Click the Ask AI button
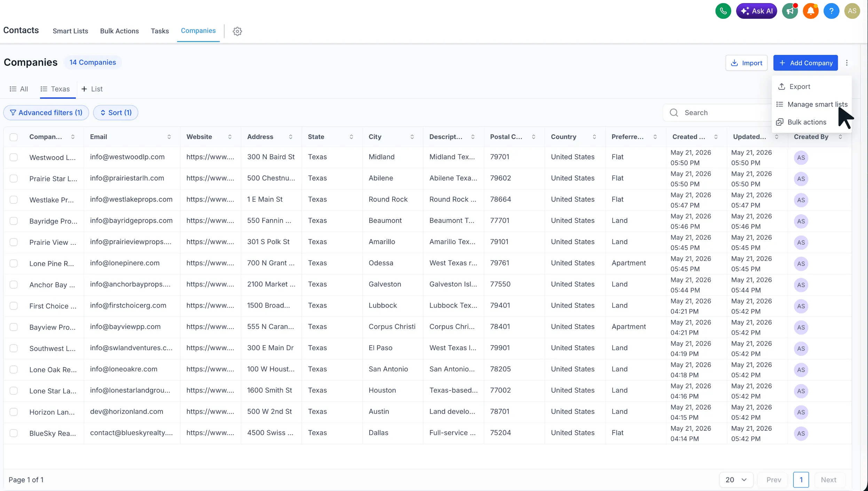 coord(756,11)
